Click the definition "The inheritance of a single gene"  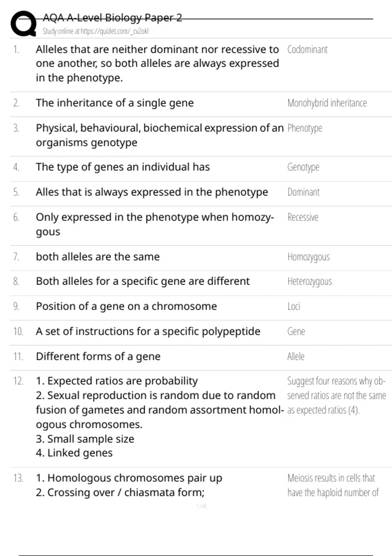(x=115, y=103)
